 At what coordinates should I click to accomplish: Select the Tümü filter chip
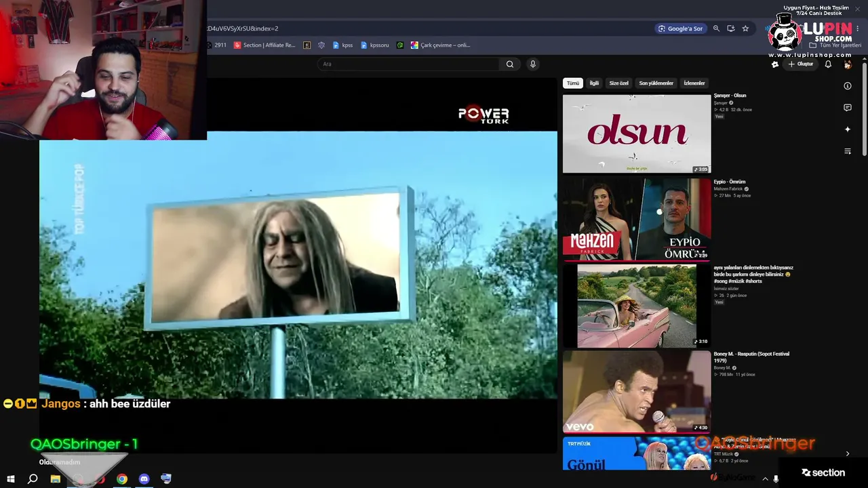pos(573,83)
